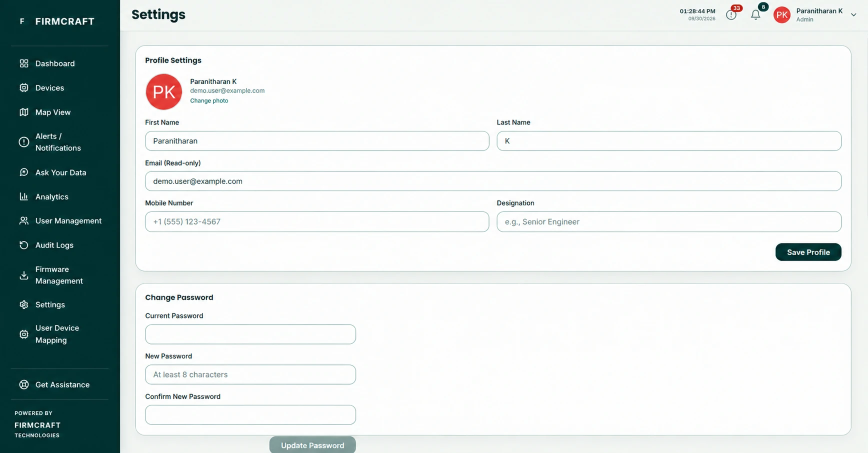Viewport: 868px width, 453px height.
Task: Open Dashboard grid icon in sidebar
Action: point(23,63)
